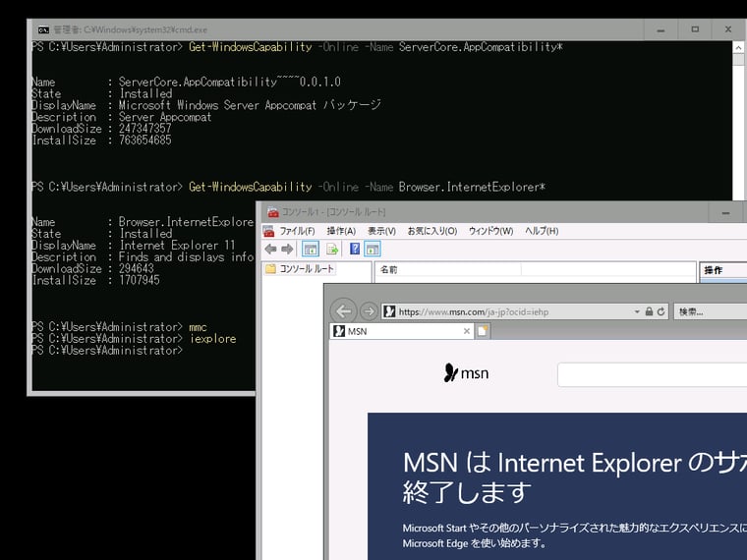Close the MSN tab in Internet Explorer
Viewport: 747px width, 560px height.
point(467,331)
